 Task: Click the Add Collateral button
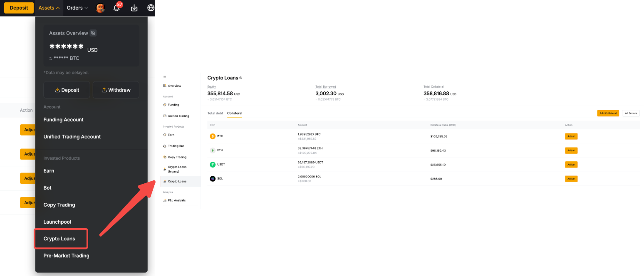click(608, 113)
